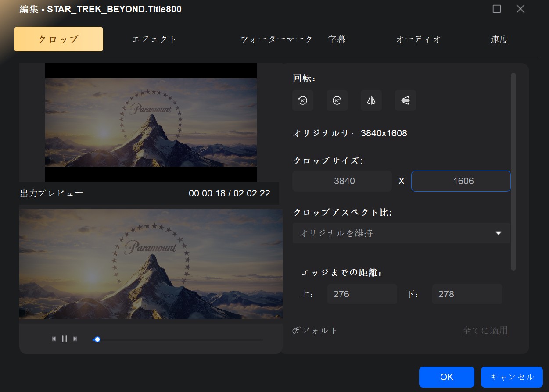Screen dimensions: 549x392
Task: Click the settings panel vertical scrollbar
Action: point(513,171)
